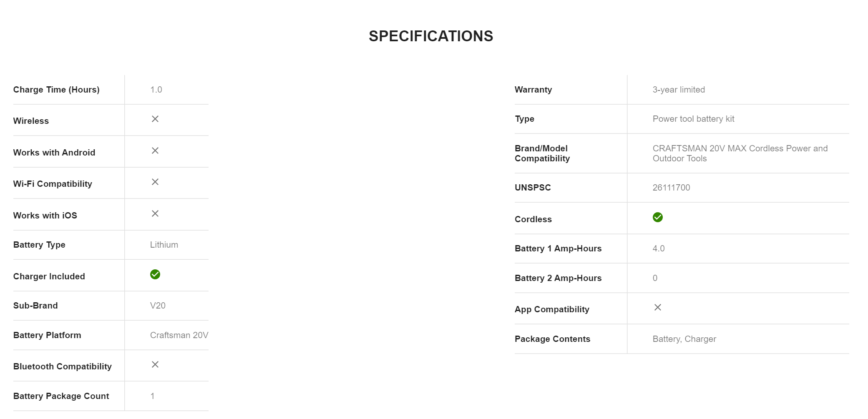Image resolution: width=868 pixels, height=419 pixels.
Task: Select the 3-year limited warranty text
Action: click(x=679, y=90)
